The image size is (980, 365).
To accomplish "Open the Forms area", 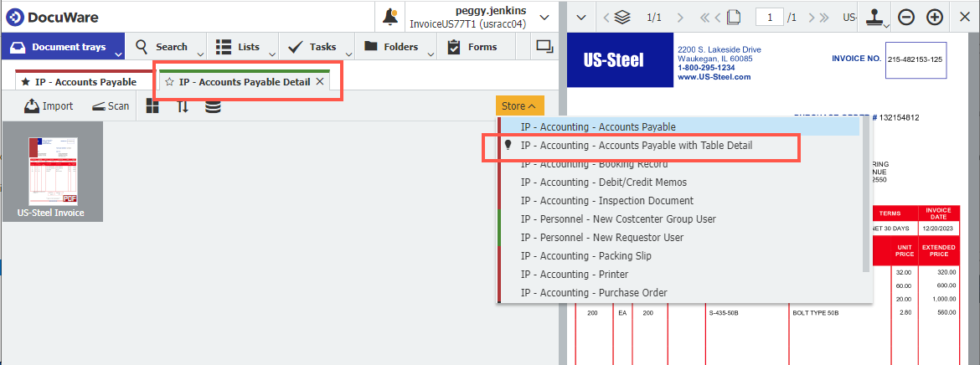I will click(472, 47).
